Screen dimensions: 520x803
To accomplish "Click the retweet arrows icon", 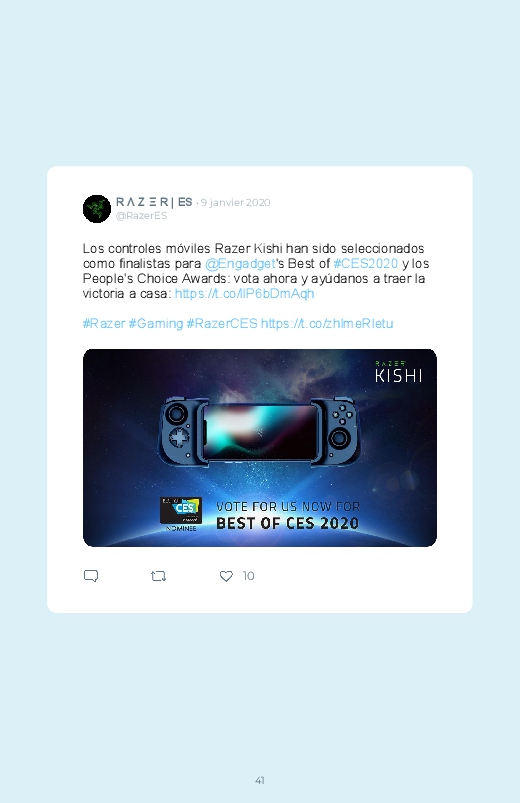I will click(x=158, y=576).
